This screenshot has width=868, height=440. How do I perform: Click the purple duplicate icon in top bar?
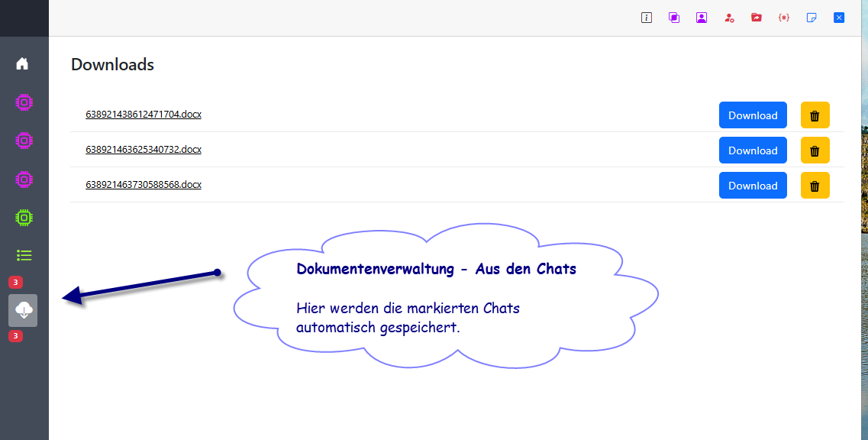click(x=674, y=17)
